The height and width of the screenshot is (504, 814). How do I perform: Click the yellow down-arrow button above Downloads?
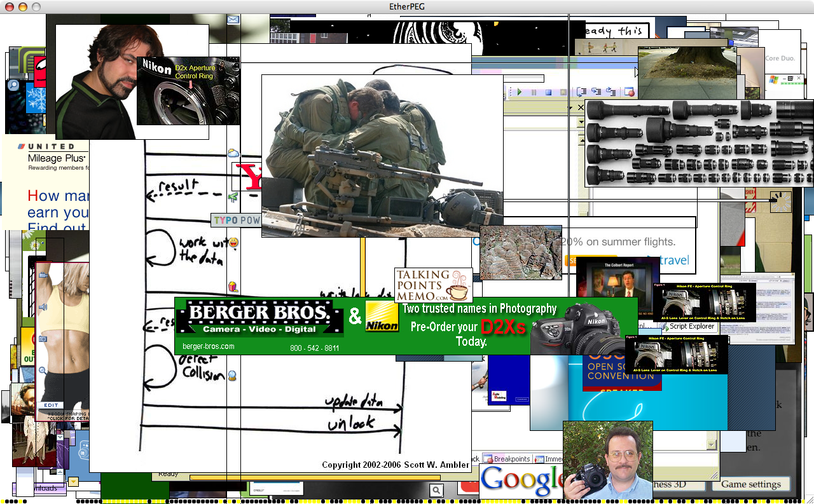73,482
